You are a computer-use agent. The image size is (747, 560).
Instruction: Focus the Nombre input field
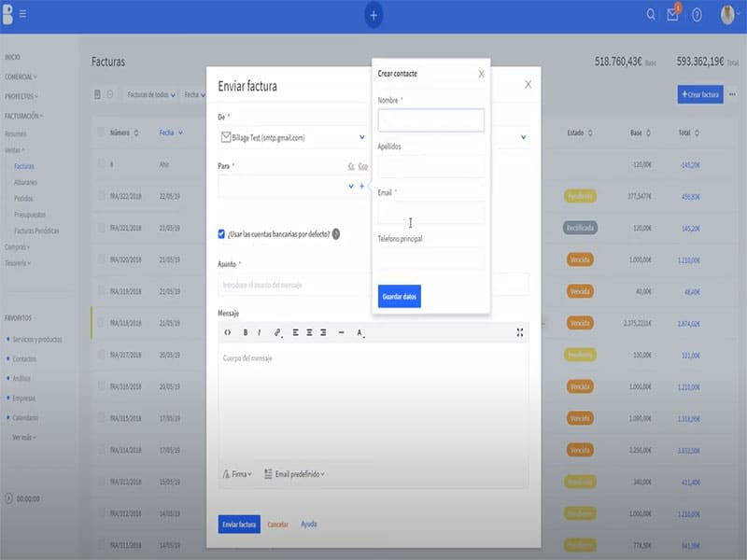[431, 120]
